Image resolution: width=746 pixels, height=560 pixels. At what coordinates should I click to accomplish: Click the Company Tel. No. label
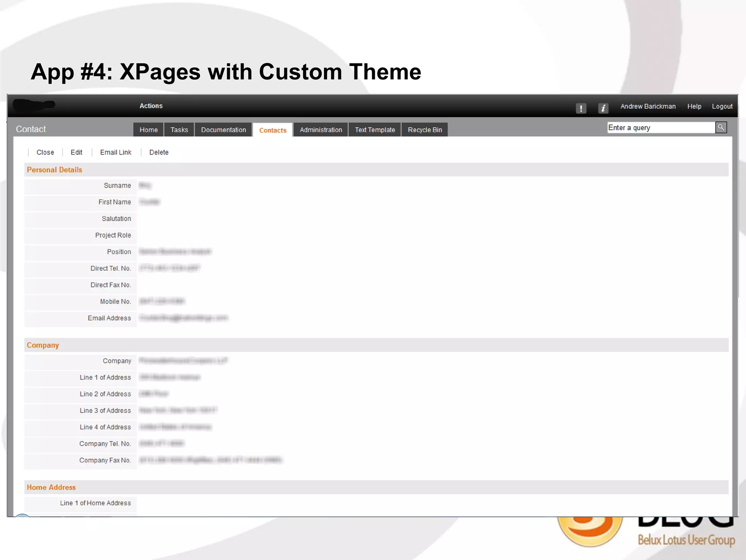point(105,444)
